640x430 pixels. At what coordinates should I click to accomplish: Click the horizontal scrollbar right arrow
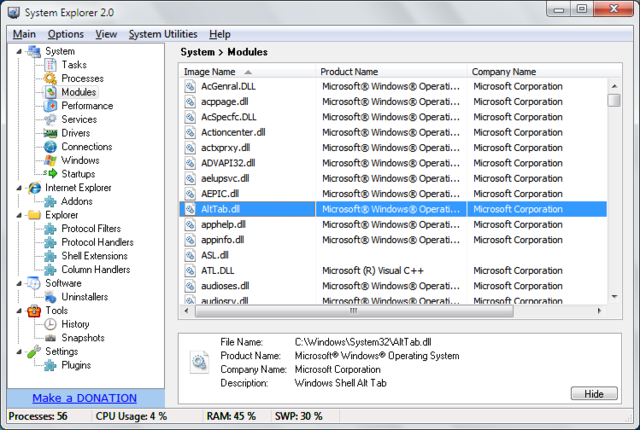coord(599,311)
